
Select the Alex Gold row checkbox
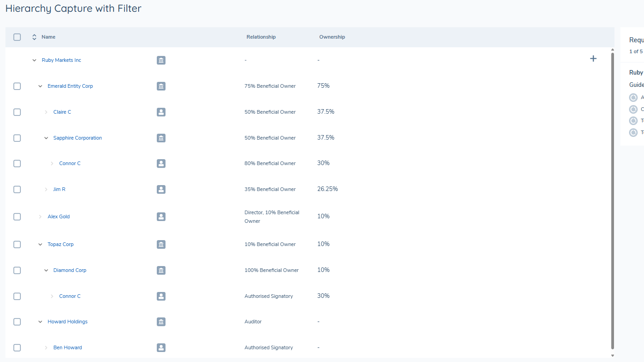pos(17,217)
